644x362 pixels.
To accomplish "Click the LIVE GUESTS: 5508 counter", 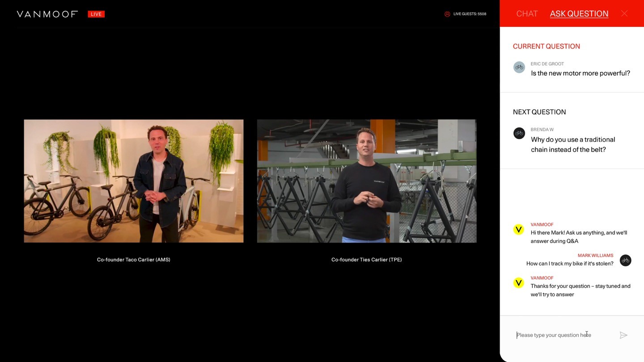I will [470, 14].
